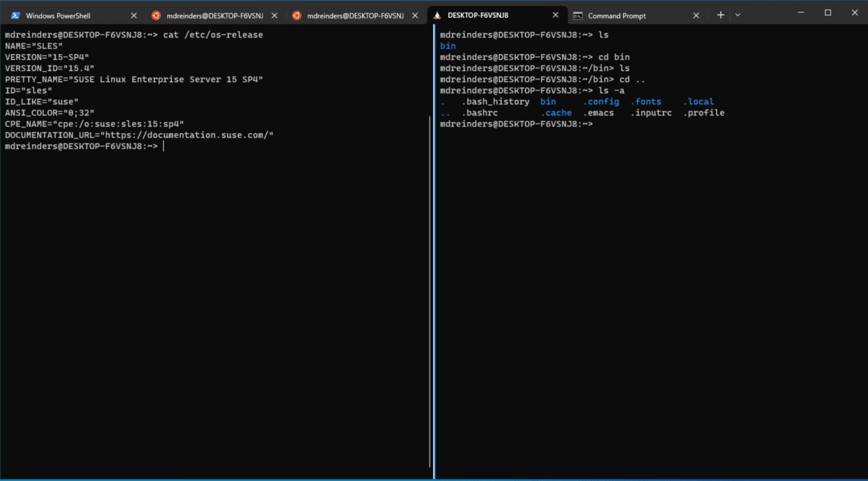This screenshot has height=481, width=868.
Task: Switch to the Windows PowerShell tab
Action: tap(68, 15)
